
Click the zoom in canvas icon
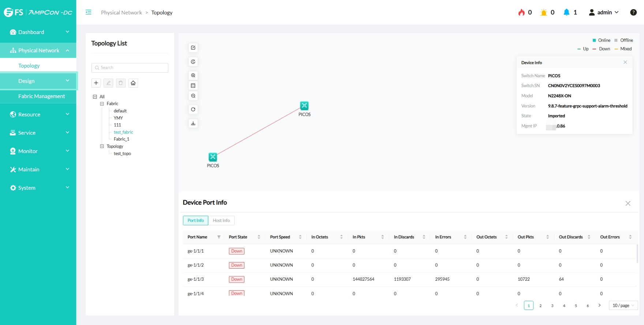[193, 75]
